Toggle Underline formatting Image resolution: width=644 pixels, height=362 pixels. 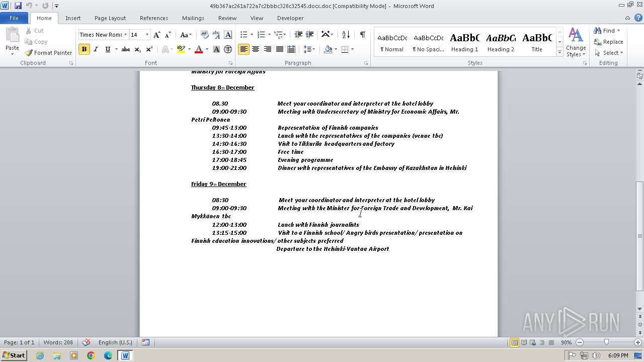tap(107, 49)
